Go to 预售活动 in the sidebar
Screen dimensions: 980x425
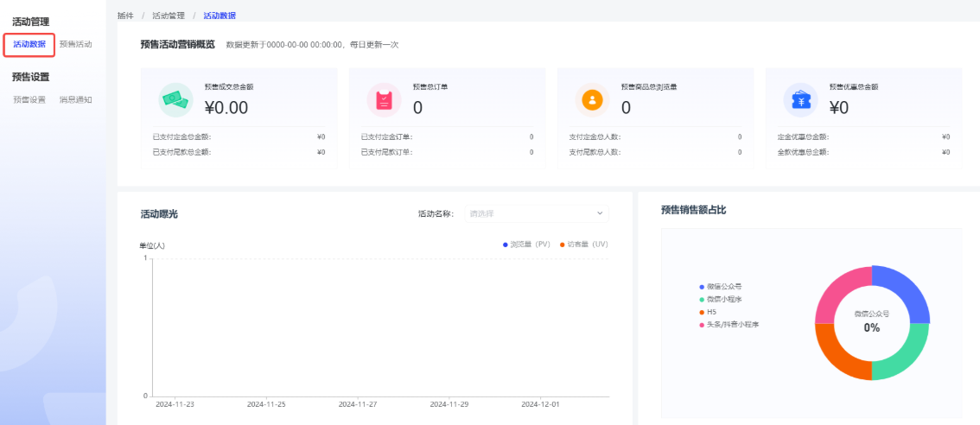coord(75,44)
